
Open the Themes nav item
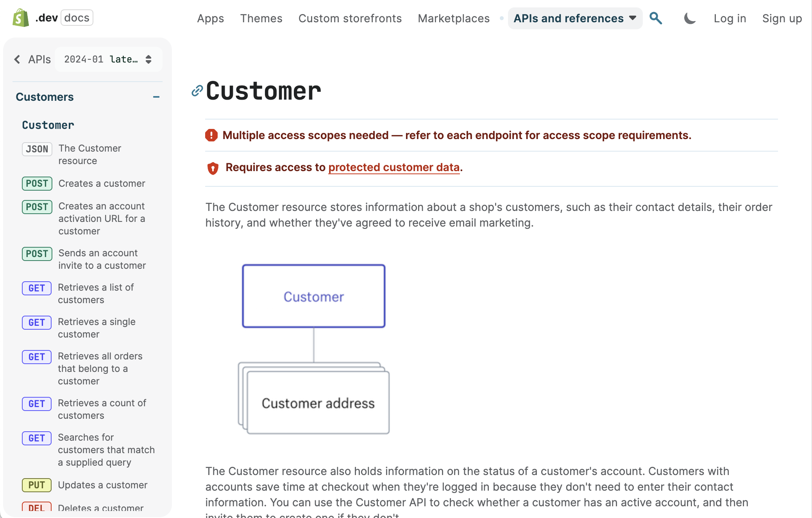pos(261,18)
